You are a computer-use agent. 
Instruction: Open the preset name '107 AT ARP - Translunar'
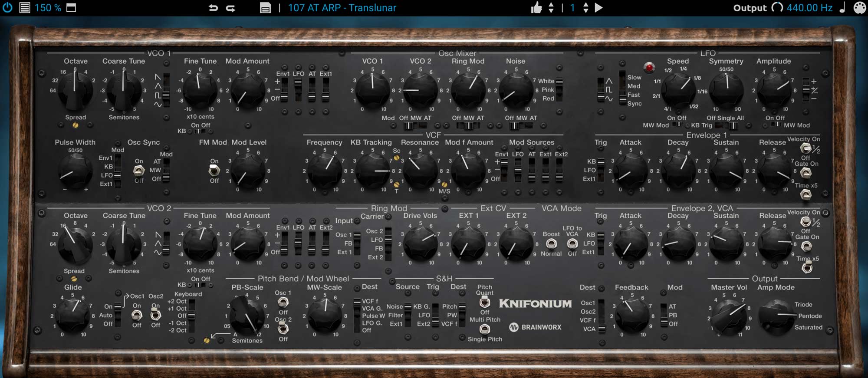pos(342,8)
